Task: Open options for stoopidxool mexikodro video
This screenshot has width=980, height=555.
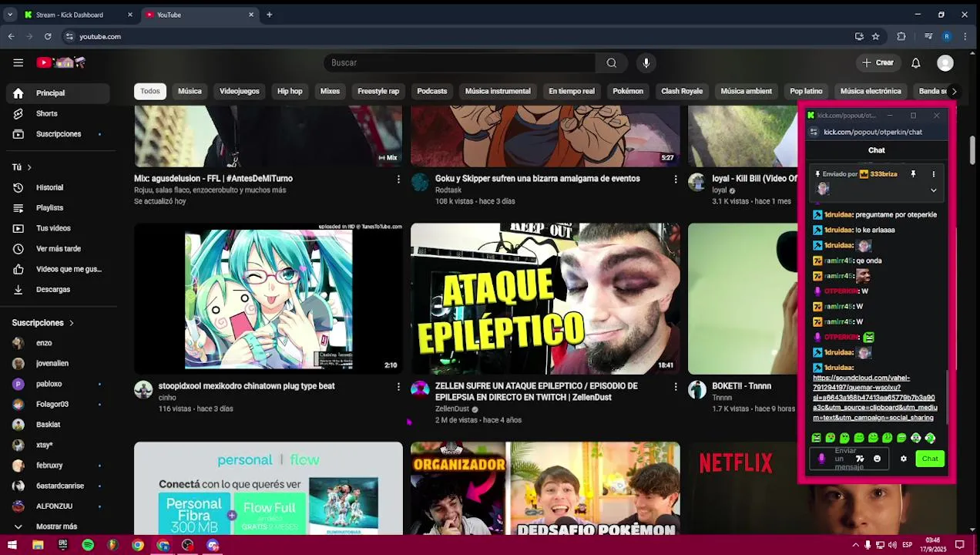Action: click(398, 386)
